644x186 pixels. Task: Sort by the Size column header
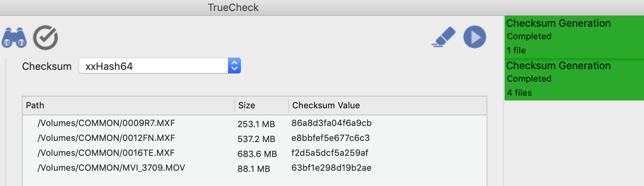(x=262, y=106)
